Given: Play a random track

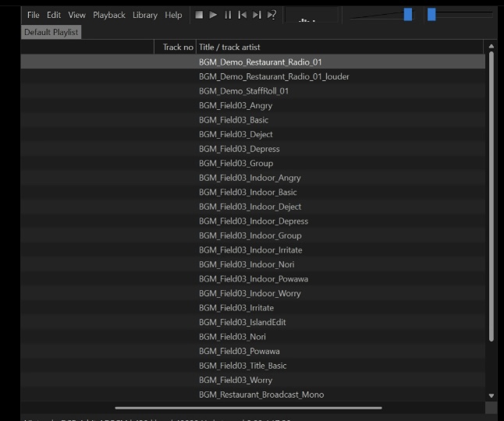Looking at the screenshot, I should coord(272,15).
